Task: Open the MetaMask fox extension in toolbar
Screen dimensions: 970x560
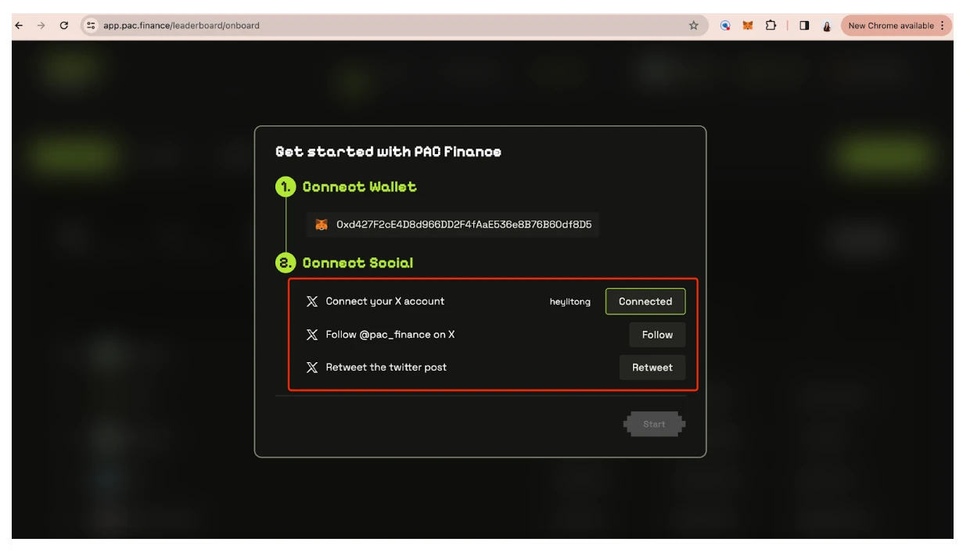Action: pos(748,26)
